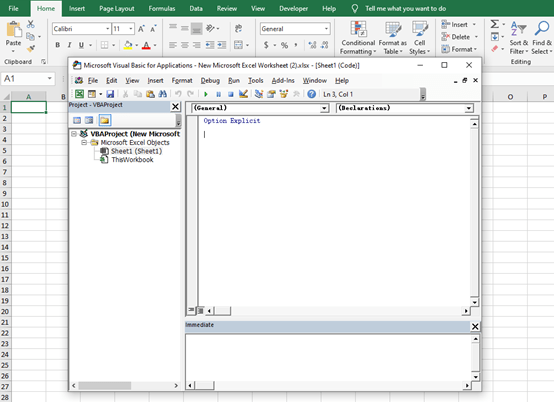Click the Percent Style icon
554x402 pixels.
(284, 45)
